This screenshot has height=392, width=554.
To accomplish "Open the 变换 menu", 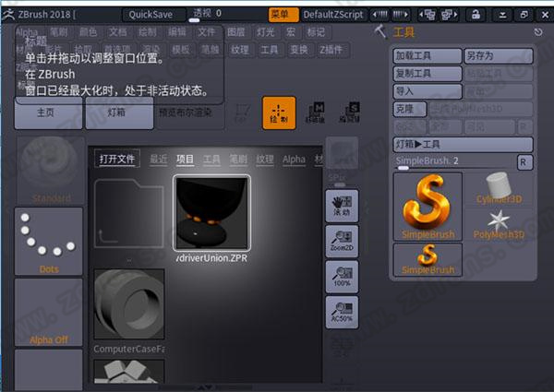I will point(299,50).
